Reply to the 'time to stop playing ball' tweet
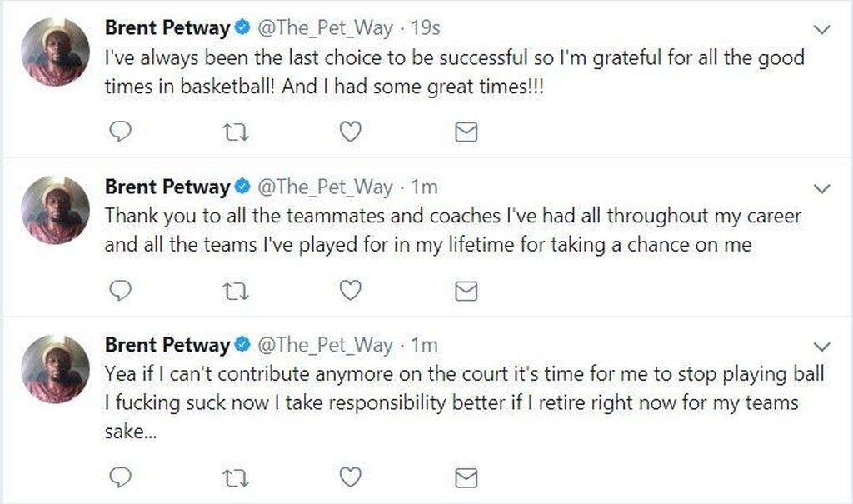Viewport: 853px width, 504px height. [x=121, y=477]
